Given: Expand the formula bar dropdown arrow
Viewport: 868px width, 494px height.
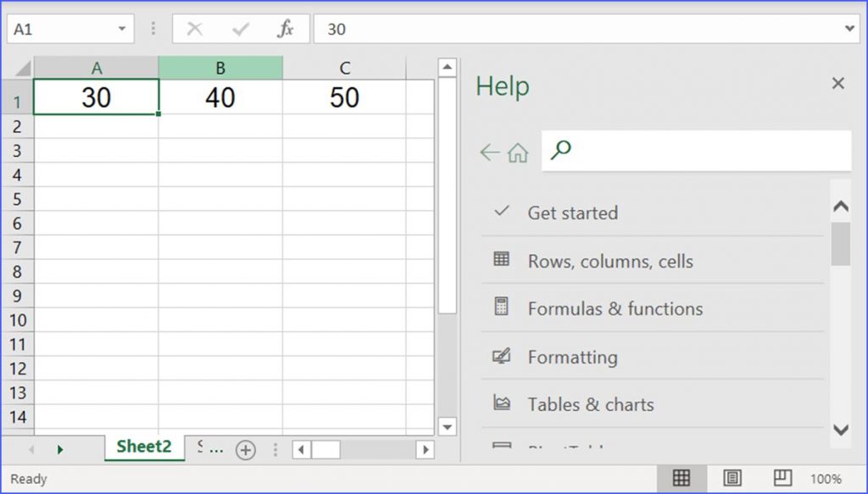Looking at the screenshot, I should pos(850,28).
